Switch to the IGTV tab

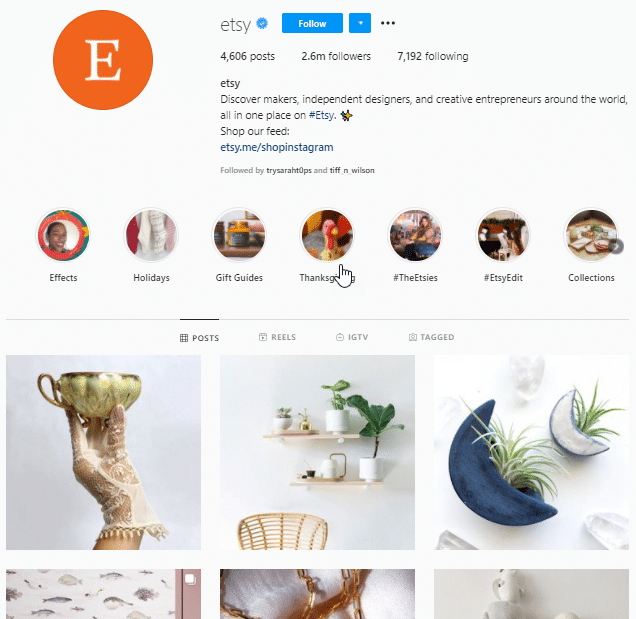click(352, 337)
